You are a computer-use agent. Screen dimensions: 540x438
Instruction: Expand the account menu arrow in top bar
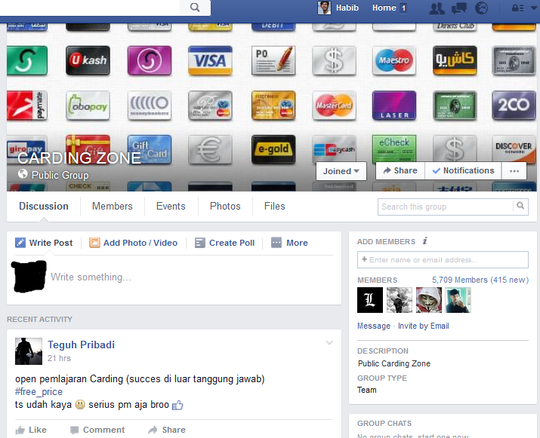[534, 8]
